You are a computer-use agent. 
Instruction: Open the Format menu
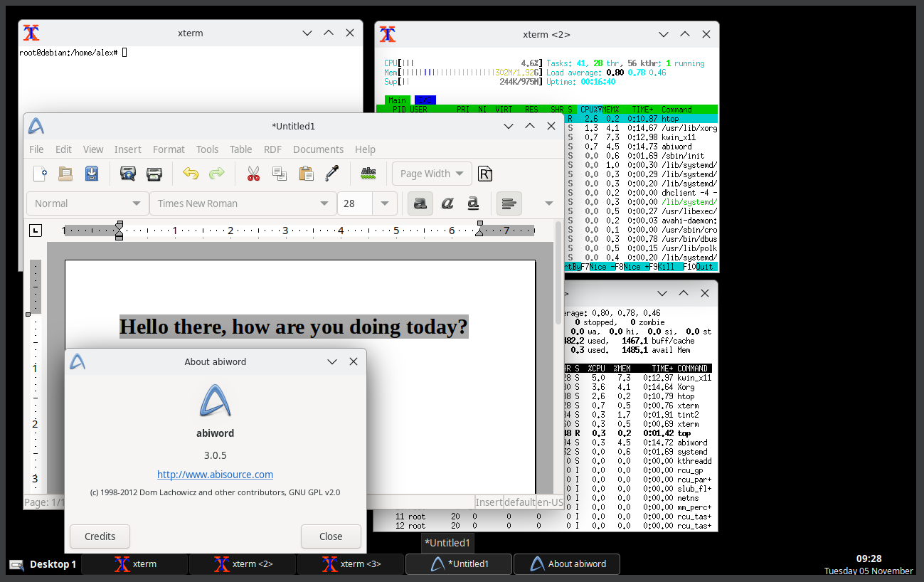coord(169,149)
